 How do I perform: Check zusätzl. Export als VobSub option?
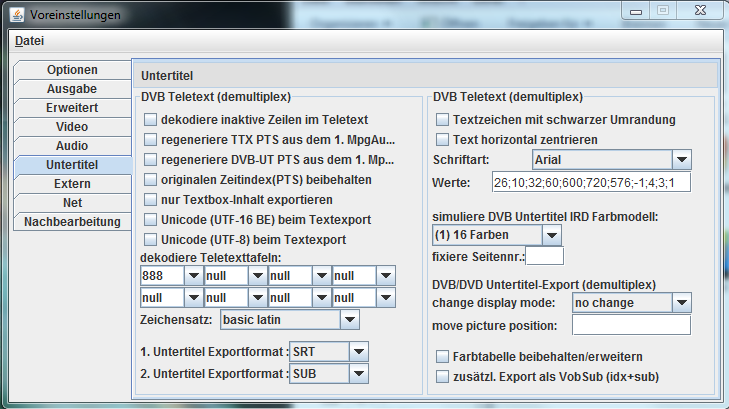tap(443, 377)
